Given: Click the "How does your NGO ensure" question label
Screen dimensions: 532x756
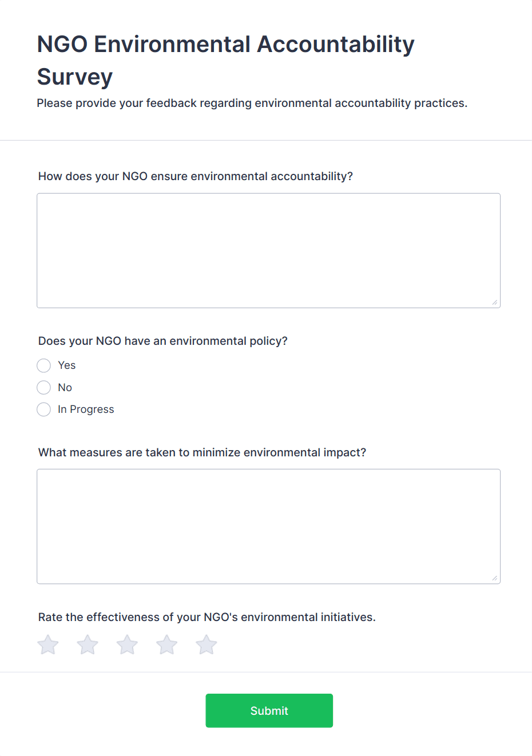Looking at the screenshot, I should [x=195, y=176].
